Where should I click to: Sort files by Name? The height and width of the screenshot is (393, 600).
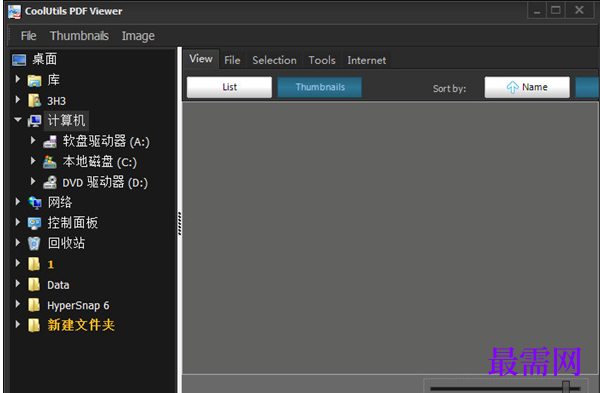[527, 87]
